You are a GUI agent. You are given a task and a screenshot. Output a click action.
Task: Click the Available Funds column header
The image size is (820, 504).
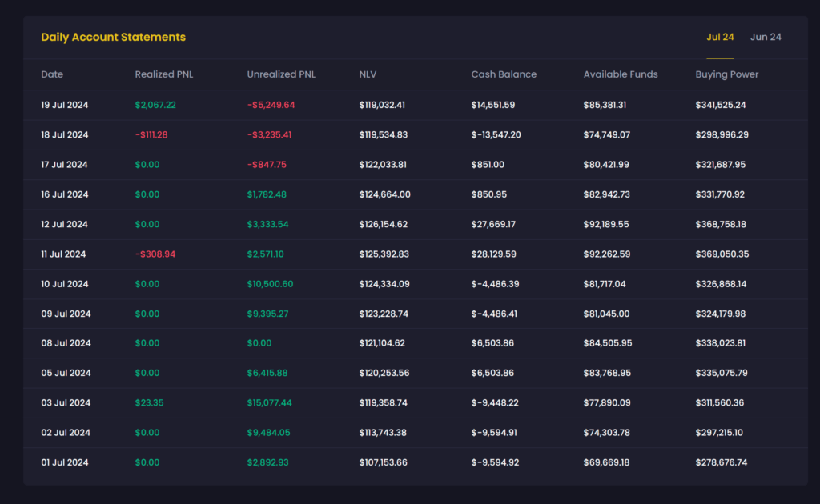coord(621,74)
